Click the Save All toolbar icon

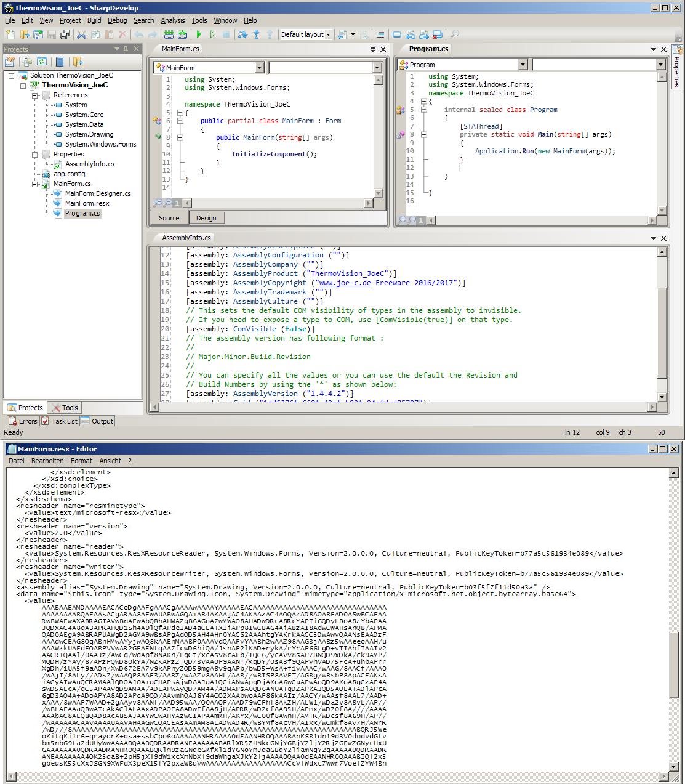tap(65, 34)
